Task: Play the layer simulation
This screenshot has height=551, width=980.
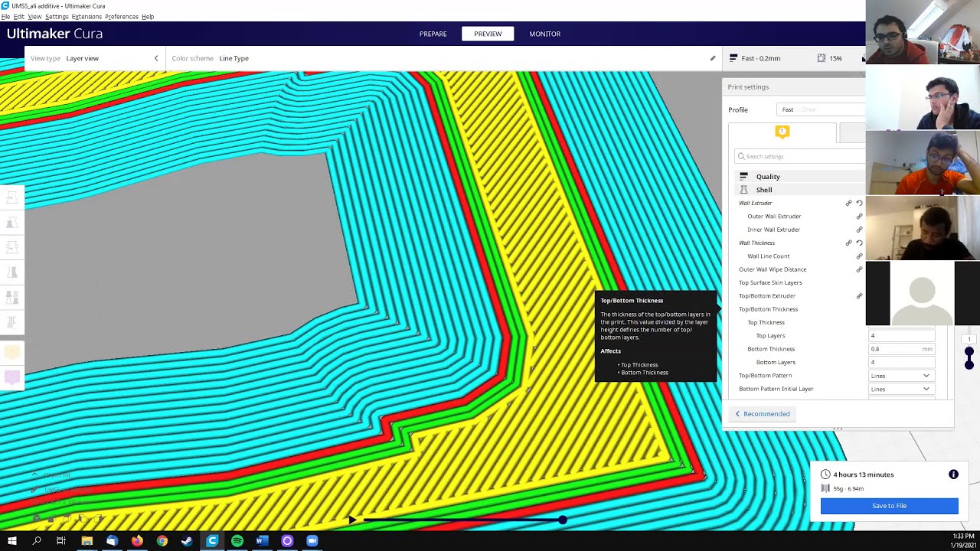Action: click(x=352, y=520)
